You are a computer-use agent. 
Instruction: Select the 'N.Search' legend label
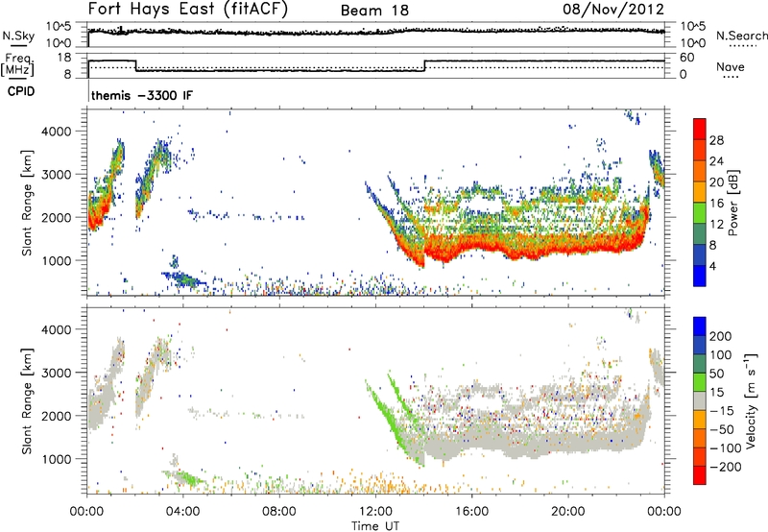tap(741, 36)
